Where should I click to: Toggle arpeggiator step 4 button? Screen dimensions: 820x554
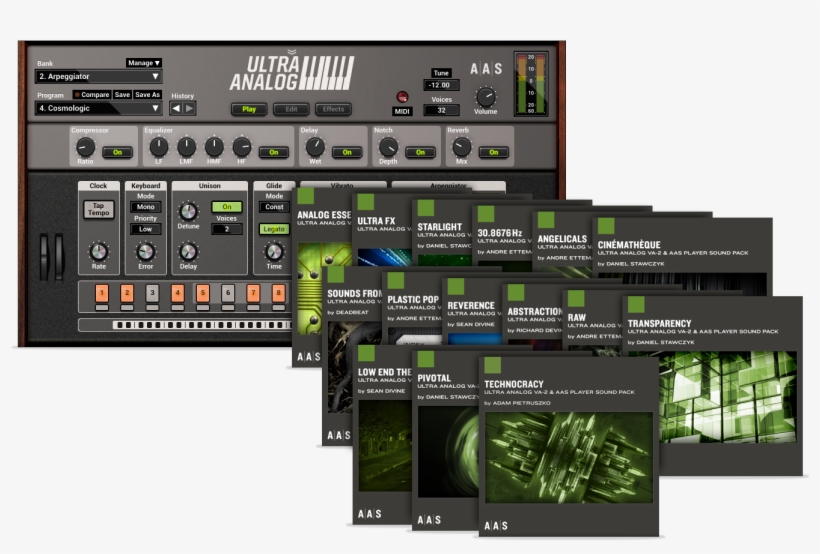[x=177, y=293]
